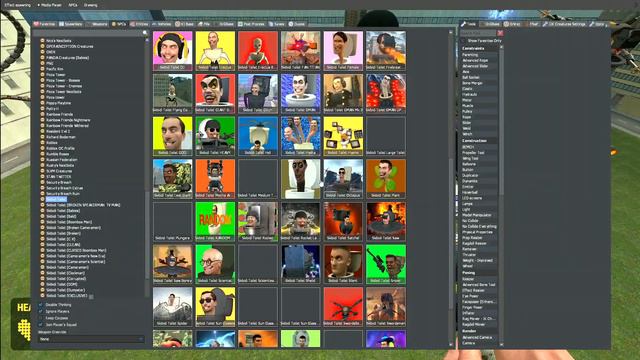Select the Ball Socket tool
The height and width of the screenshot is (360, 640).
(x=479, y=77)
